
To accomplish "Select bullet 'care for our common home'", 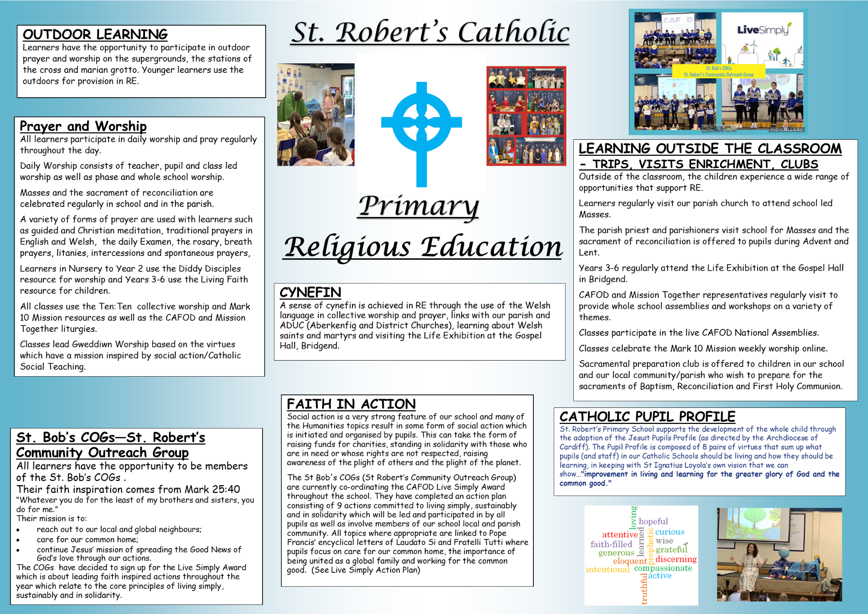I will (x=87, y=540).
